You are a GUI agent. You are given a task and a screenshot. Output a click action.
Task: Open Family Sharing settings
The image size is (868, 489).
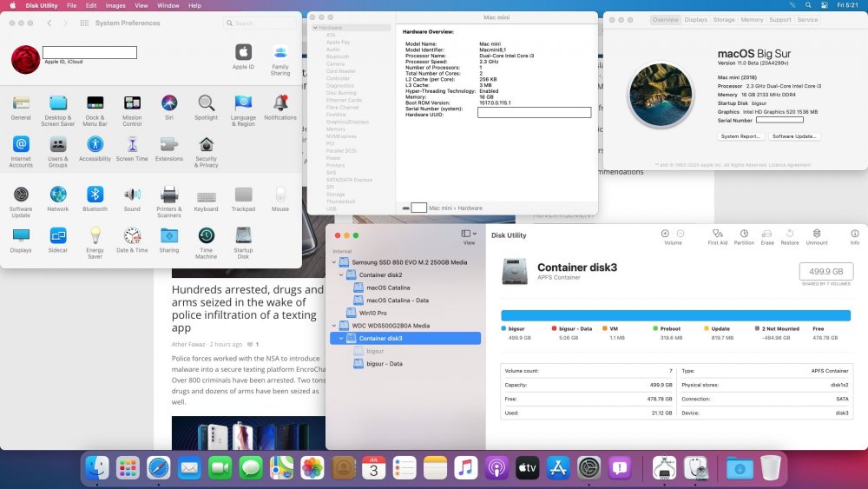280,60
